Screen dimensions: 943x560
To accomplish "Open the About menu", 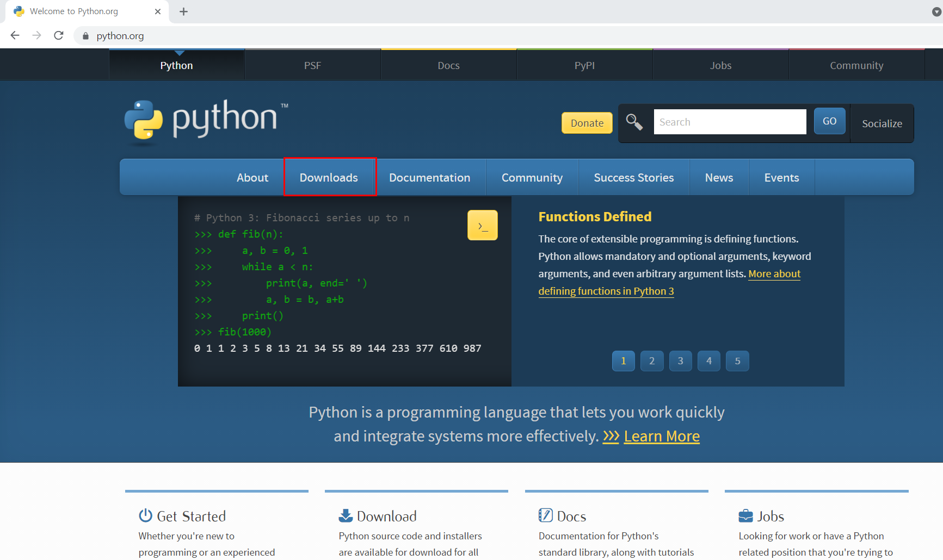I will click(x=252, y=178).
